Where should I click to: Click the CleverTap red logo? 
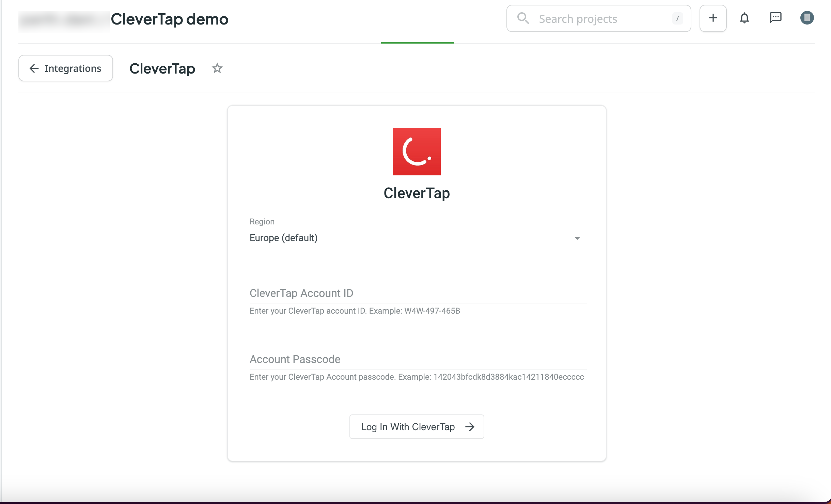point(417,152)
